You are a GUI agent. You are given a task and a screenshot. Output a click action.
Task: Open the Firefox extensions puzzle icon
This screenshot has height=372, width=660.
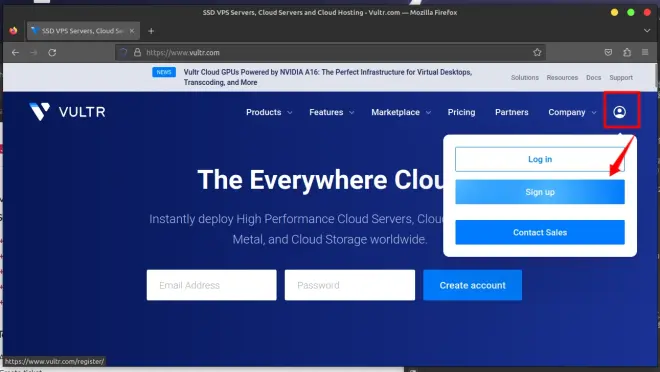tap(627, 53)
